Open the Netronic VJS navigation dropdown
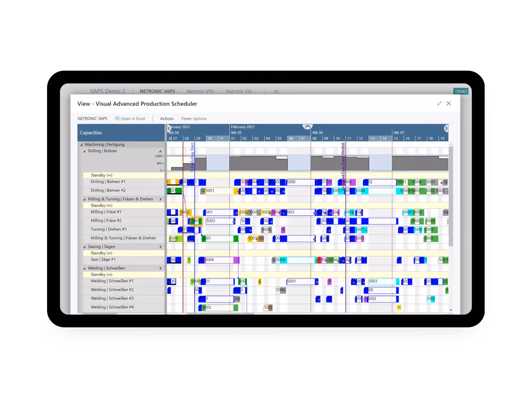Image resolution: width=532 pixels, height=398 pixels. (x=241, y=91)
